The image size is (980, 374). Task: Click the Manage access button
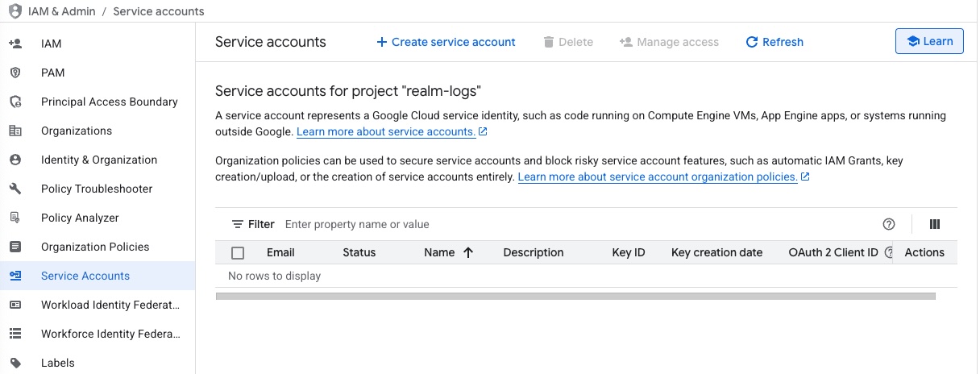669,42
